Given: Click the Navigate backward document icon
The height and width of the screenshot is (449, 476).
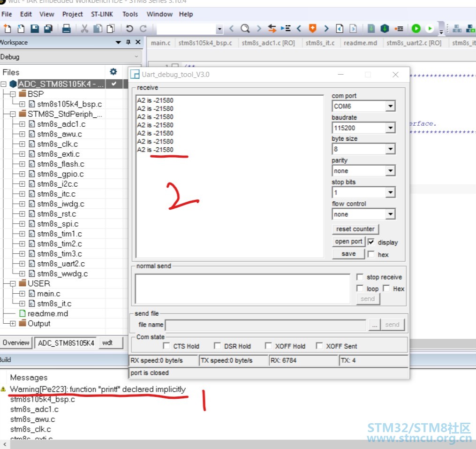Looking at the screenshot, I should [x=340, y=29].
